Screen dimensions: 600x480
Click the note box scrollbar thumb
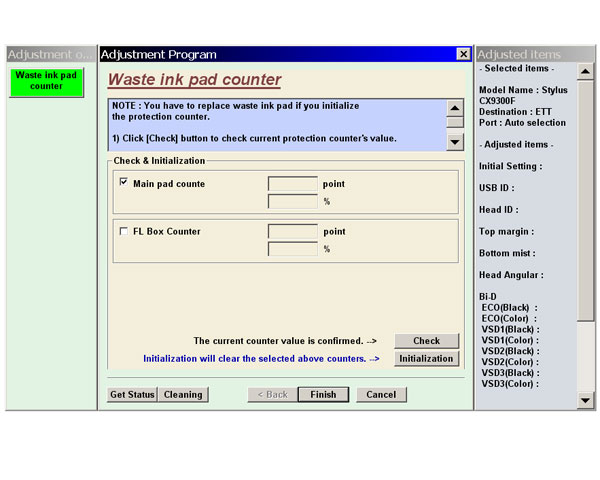pyautogui.click(x=455, y=123)
